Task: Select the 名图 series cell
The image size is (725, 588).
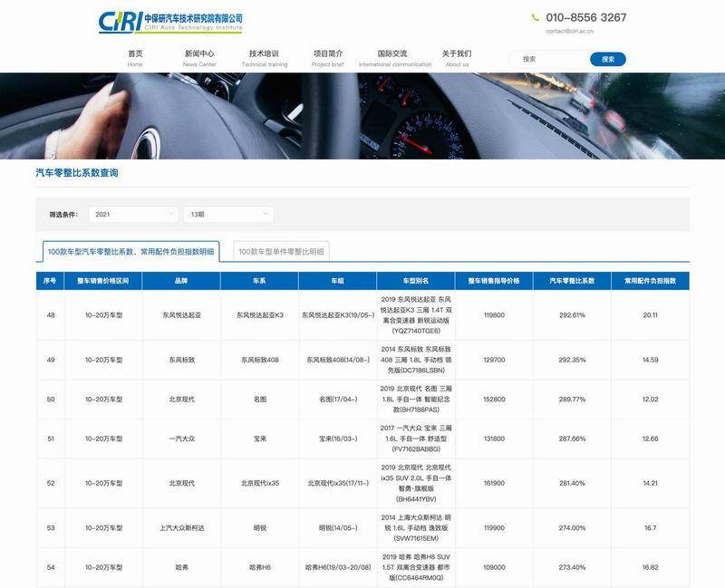Action: pyautogui.click(x=260, y=400)
